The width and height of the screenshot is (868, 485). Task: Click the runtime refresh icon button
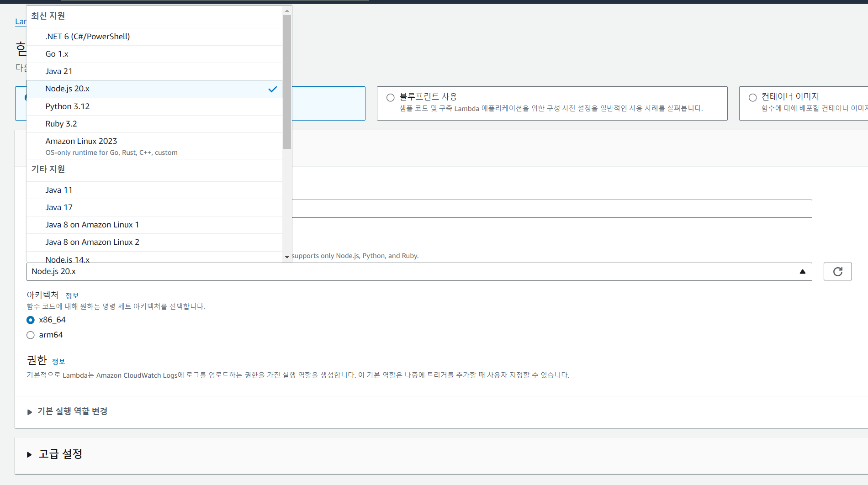pos(837,272)
